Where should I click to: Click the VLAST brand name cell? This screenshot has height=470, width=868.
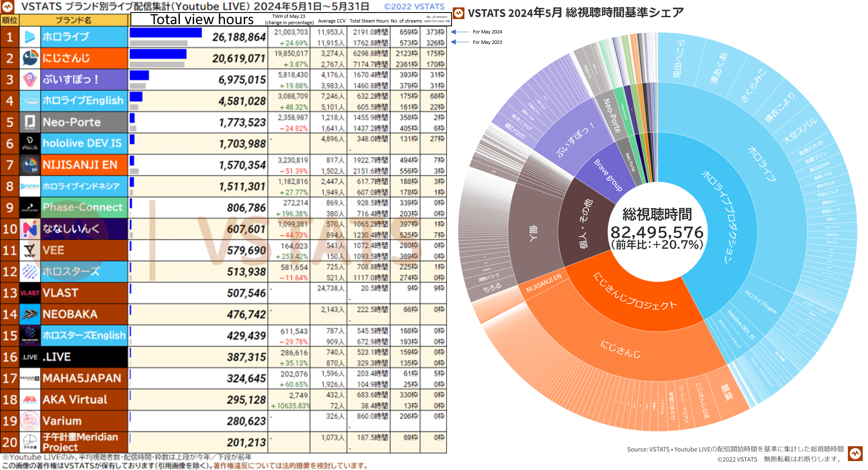[84, 292]
